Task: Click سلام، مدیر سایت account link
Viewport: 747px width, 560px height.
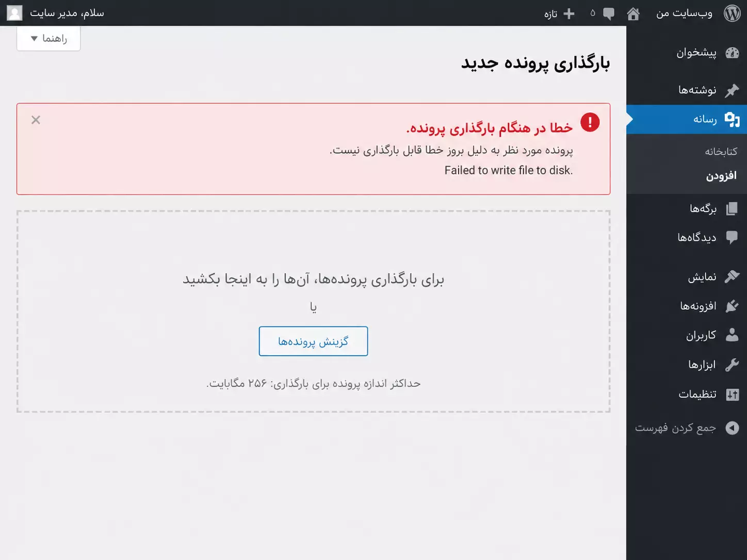Action: pyautogui.click(x=67, y=13)
